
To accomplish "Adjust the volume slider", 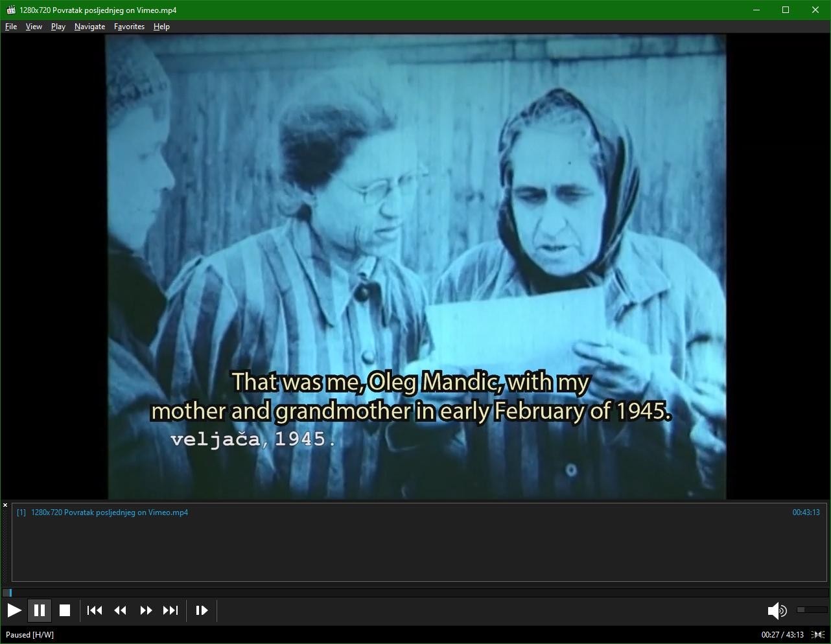I will click(812, 610).
